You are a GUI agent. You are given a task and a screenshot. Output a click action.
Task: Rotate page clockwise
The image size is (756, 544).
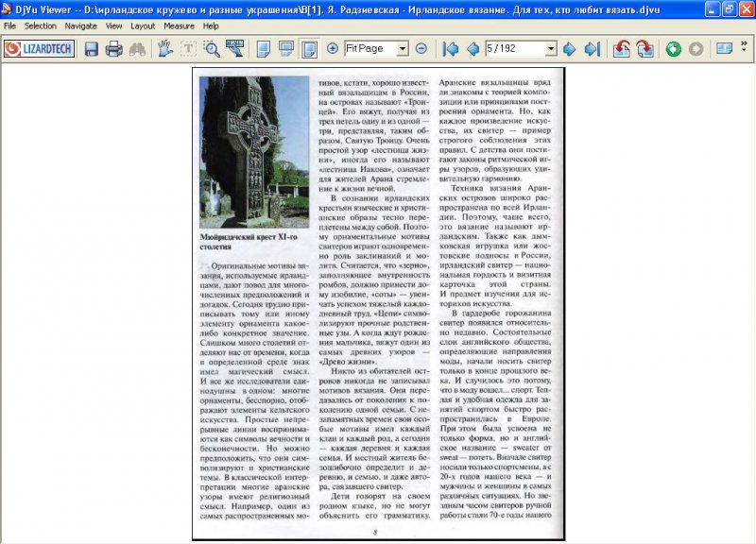(x=645, y=49)
